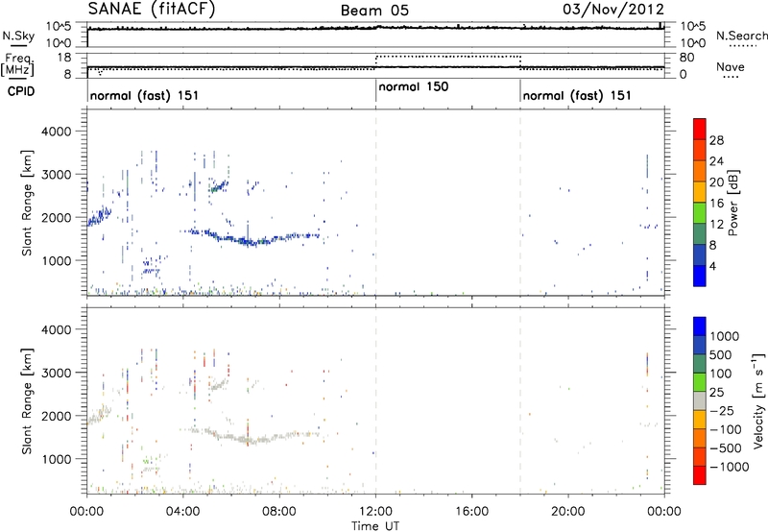768x532 pixels.
Task: Pick the gray −25 to 25 Velocity segment
Action: pyautogui.click(x=700, y=401)
